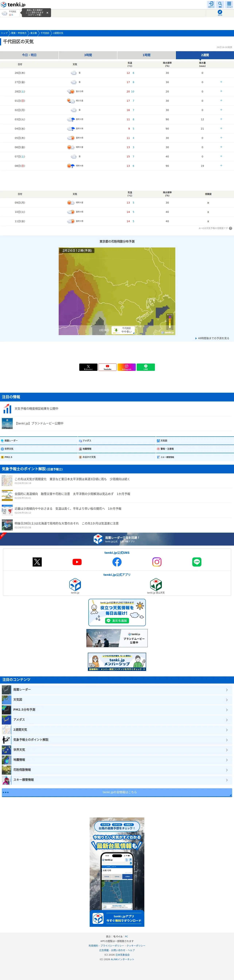Expand the 02日(月) row plus
This screenshot has width=234, height=980.
click(221, 110)
